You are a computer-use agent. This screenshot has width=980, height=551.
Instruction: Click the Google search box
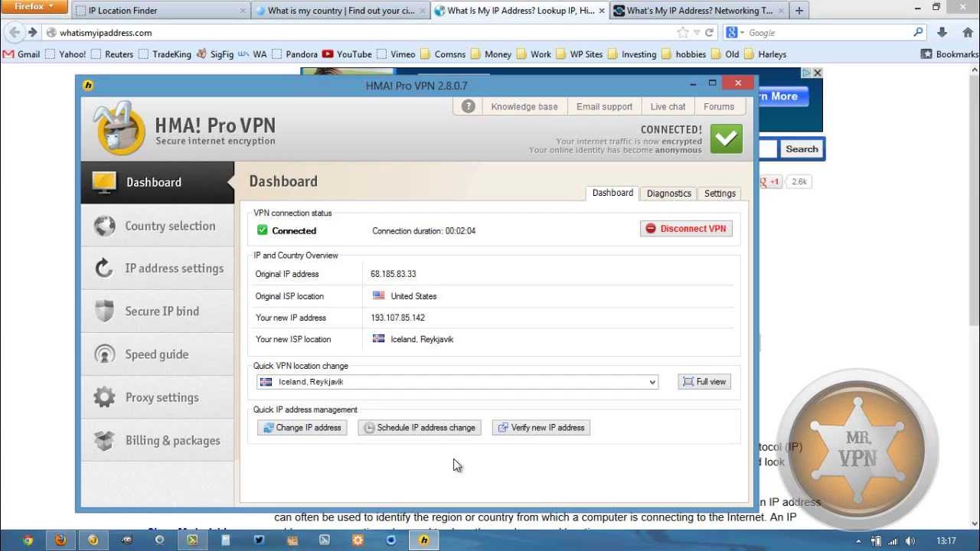(827, 33)
